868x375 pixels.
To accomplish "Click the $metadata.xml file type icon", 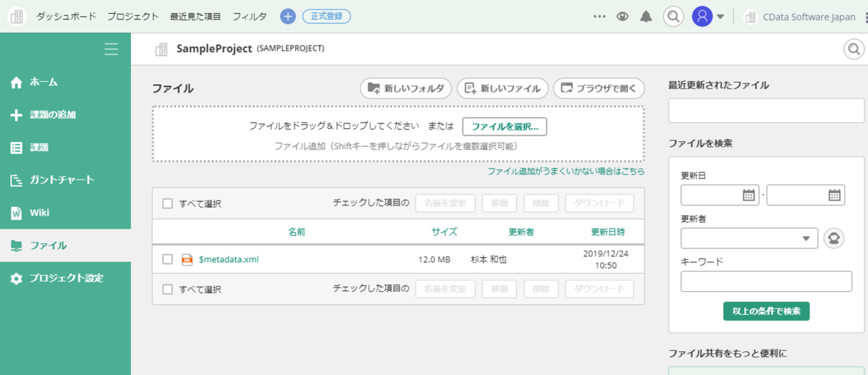I will point(187,259).
